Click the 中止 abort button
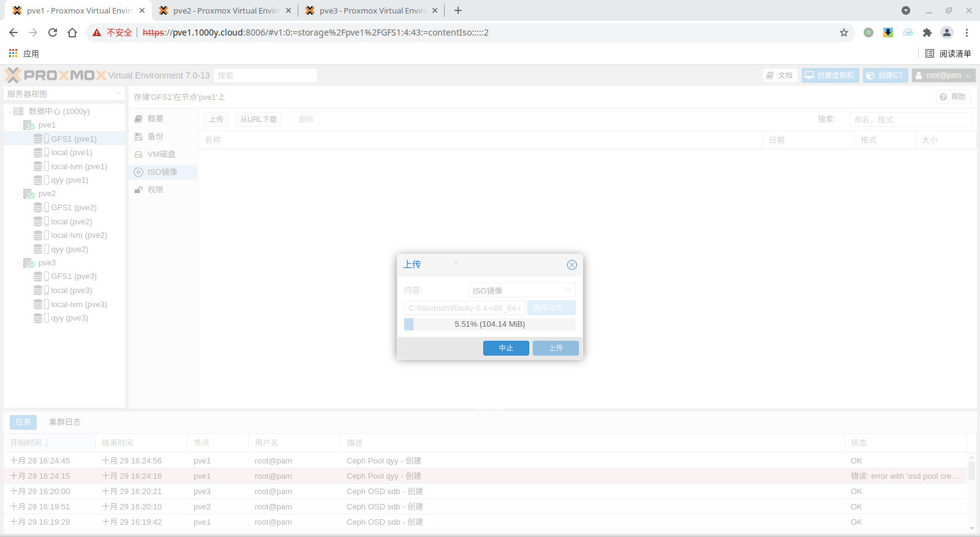Image resolution: width=980 pixels, height=537 pixels. 506,348
